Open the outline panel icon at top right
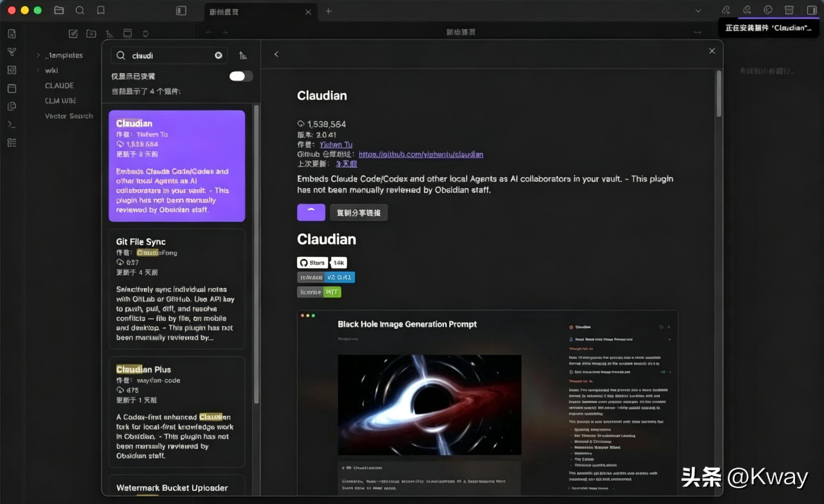 (789, 10)
